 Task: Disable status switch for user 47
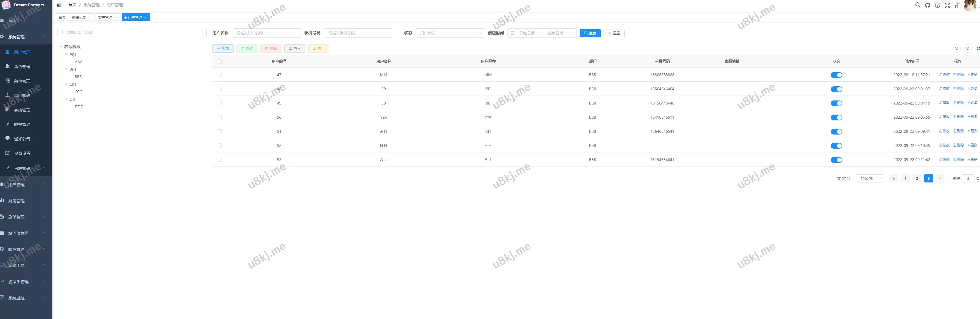pos(836,75)
